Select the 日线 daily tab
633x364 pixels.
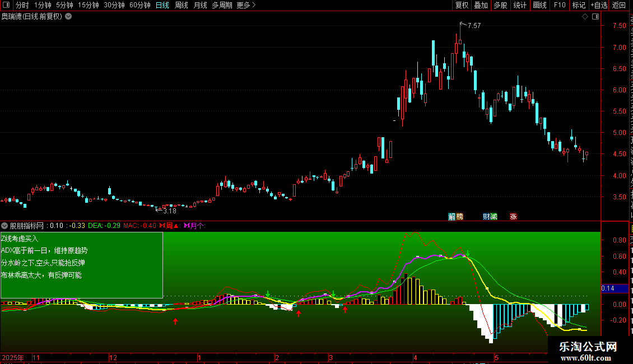tap(162, 5)
